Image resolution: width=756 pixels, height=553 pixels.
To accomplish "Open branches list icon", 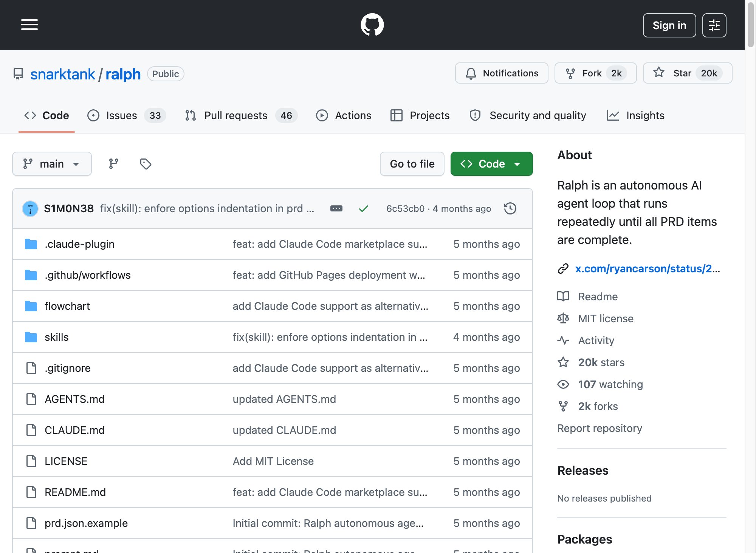I will point(114,164).
